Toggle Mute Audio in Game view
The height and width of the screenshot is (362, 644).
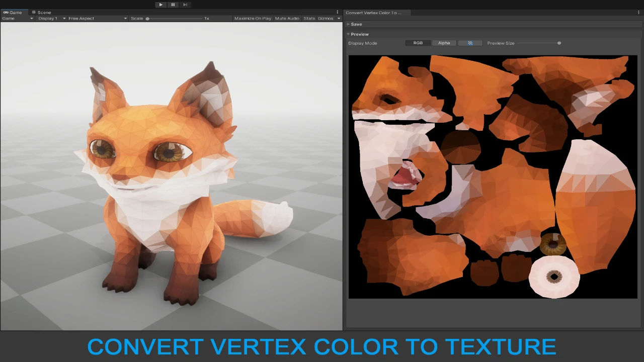pos(287,19)
